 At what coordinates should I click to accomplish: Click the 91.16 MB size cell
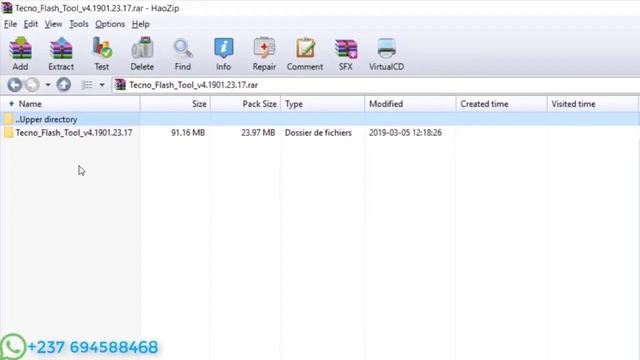point(188,133)
